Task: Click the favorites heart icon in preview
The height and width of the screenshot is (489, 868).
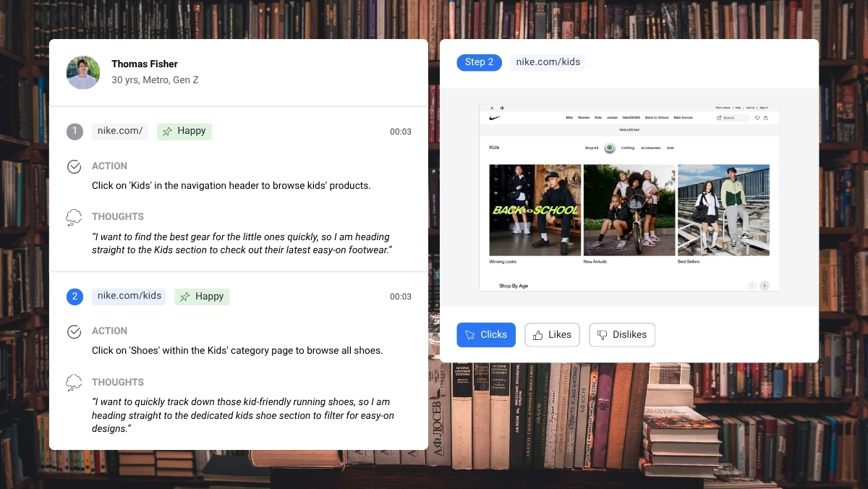Action: [757, 118]
